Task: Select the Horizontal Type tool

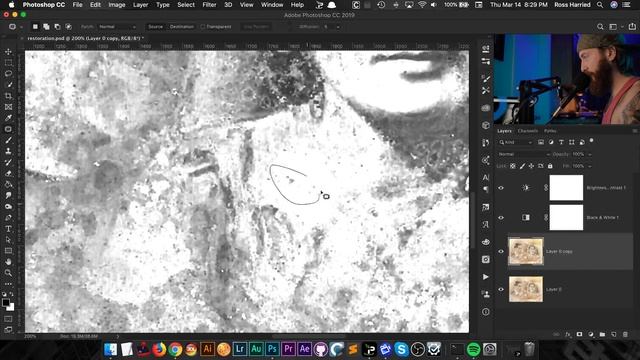Action: coord(8,229)
